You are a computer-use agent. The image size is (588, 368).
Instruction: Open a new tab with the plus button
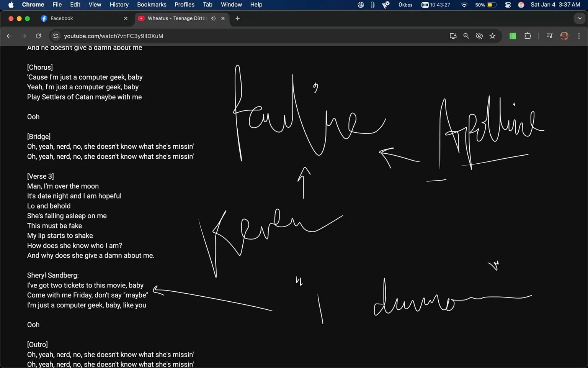coord(237,18)
